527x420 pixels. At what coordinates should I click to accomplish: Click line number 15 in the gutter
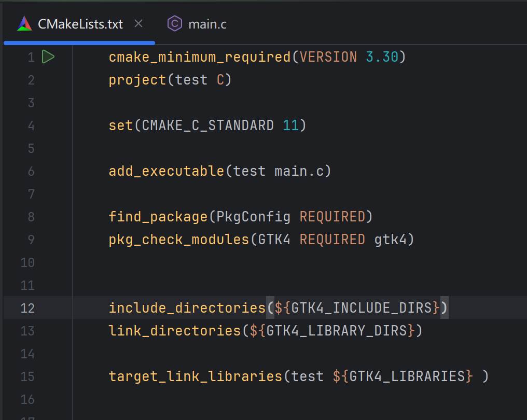[x=28, y=376]
